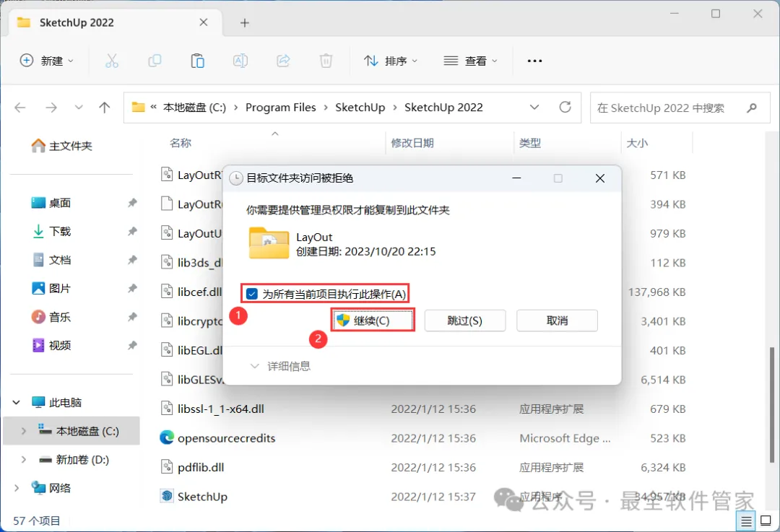Expand address bar history dropdown
Image resolution: width=780 pixels, height=532 pixels.
tap(534, 107)
